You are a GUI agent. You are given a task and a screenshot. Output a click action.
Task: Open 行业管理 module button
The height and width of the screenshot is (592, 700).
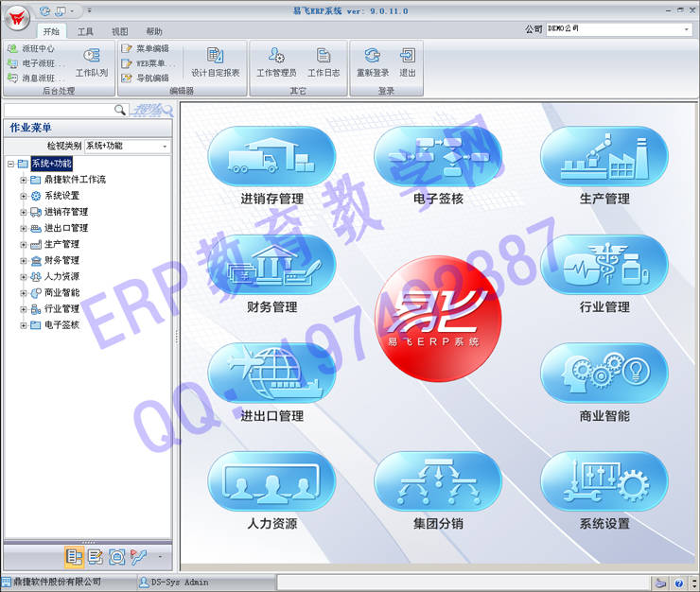click(x=604, y=264)
